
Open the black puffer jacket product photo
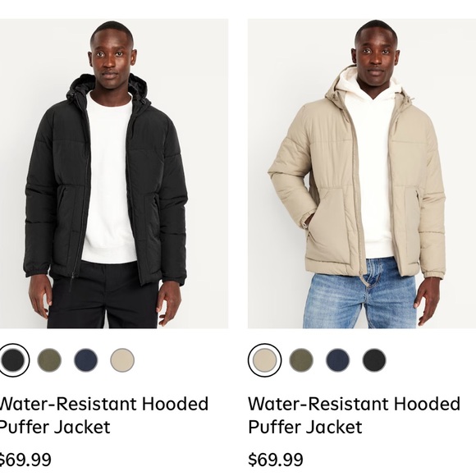point(114,174)
